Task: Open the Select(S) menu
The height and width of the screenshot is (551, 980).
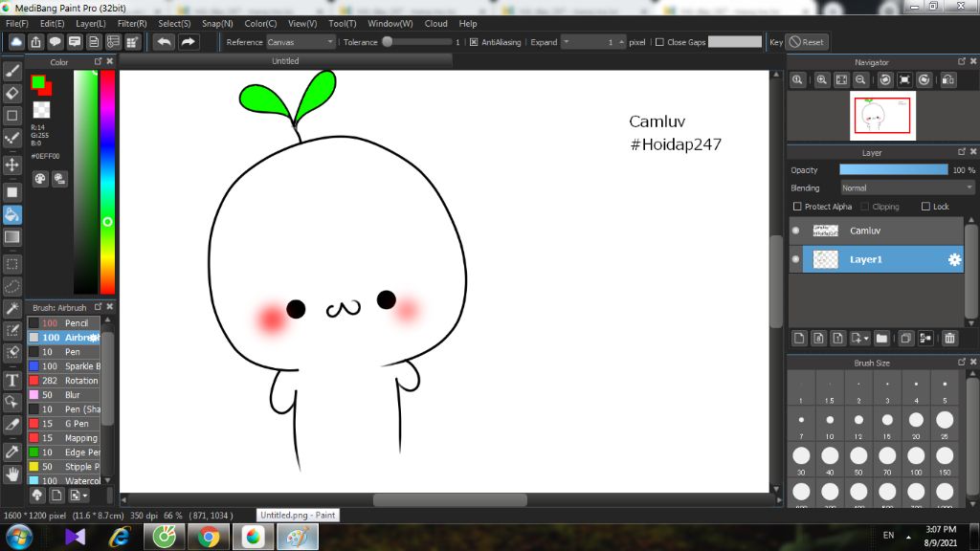Action: [174, 23]
